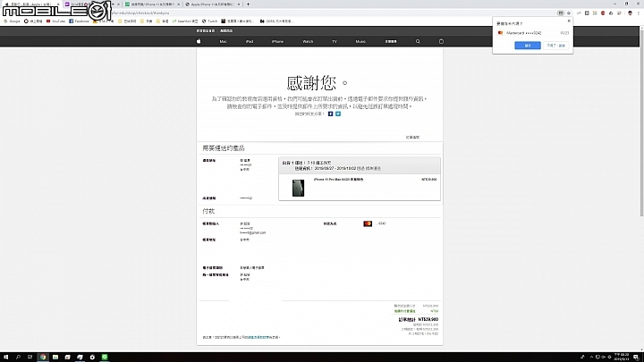
Task: Click the search magnifier in Apple nav bar
Action: tap(418, 41)
